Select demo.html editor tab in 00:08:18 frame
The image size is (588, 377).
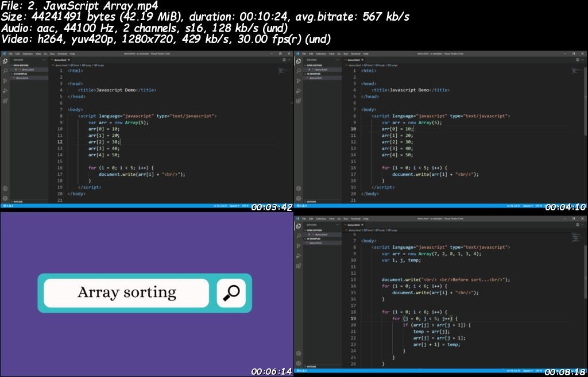(x=354, y=225)
